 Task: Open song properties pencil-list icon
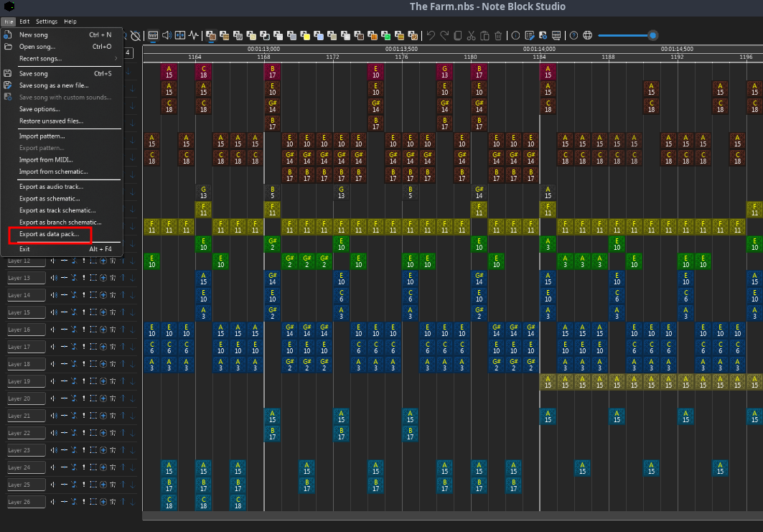point(530,35)
